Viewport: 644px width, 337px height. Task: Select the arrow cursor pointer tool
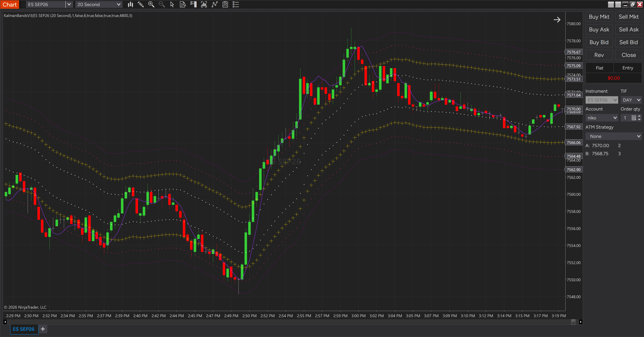[172, 4]
